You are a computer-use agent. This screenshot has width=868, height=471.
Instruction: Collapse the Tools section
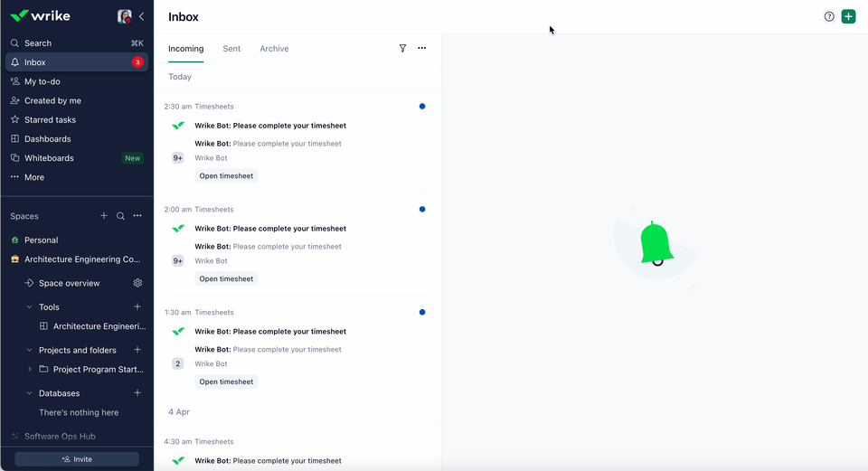[x=29, y=307]
